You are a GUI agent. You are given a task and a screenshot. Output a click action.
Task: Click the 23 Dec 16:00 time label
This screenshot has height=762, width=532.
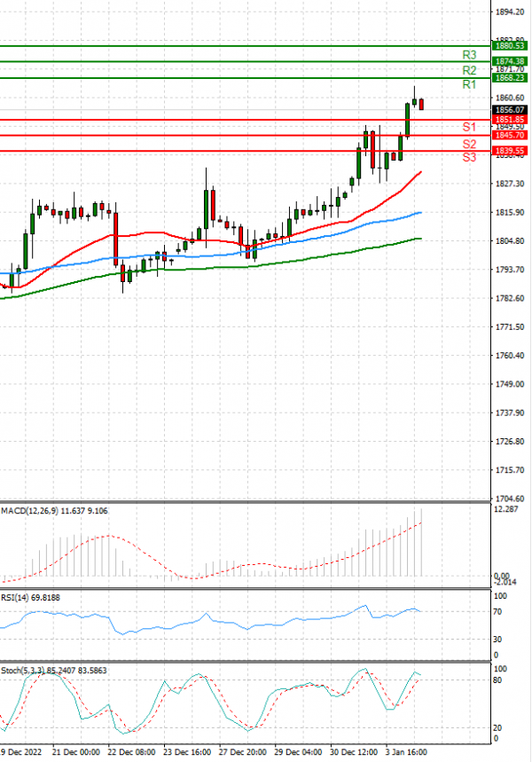point(187,752)
